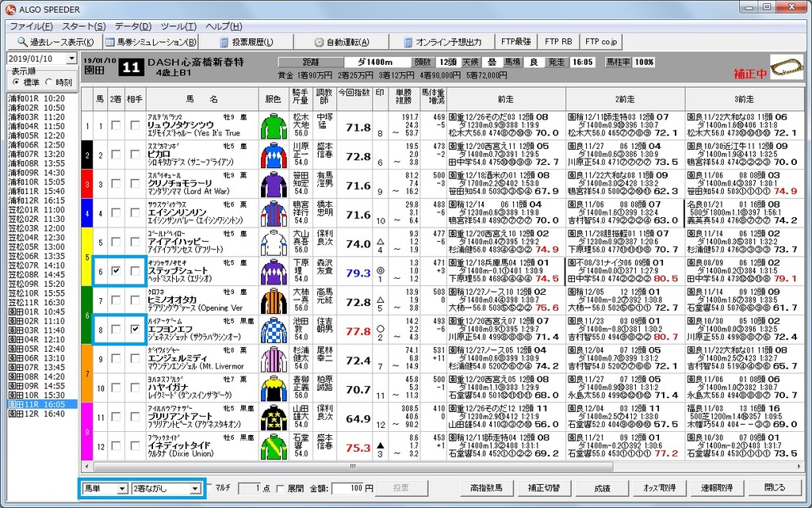This screenshot has width=812, height=508.
Task: Click the 閉じる button
Action: (x=775, y=488)
